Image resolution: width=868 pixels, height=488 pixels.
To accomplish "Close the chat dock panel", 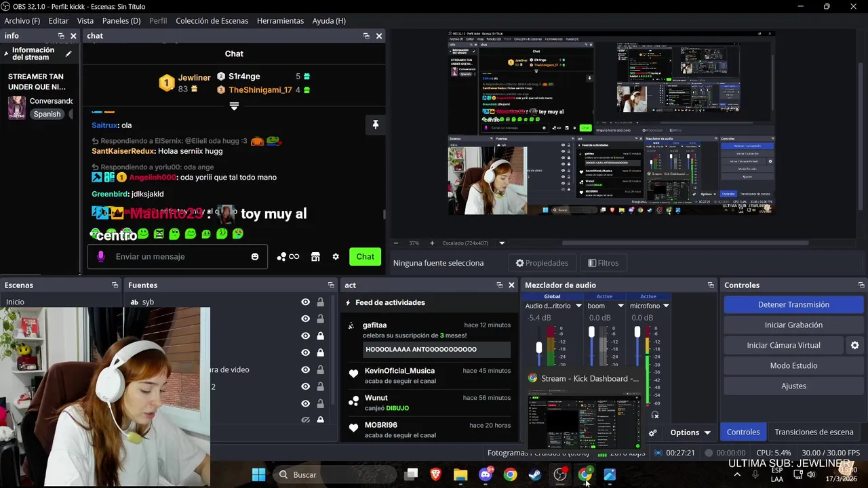I will point(379,36).
